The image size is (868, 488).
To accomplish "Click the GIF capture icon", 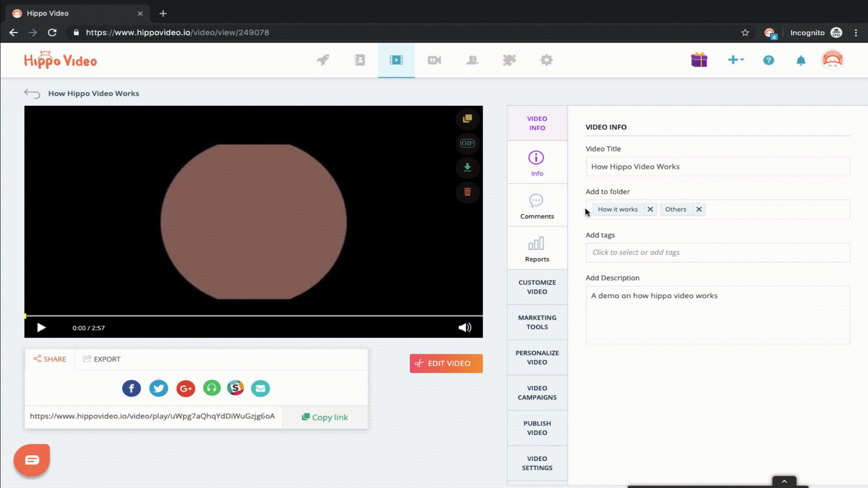I will 467,143.
